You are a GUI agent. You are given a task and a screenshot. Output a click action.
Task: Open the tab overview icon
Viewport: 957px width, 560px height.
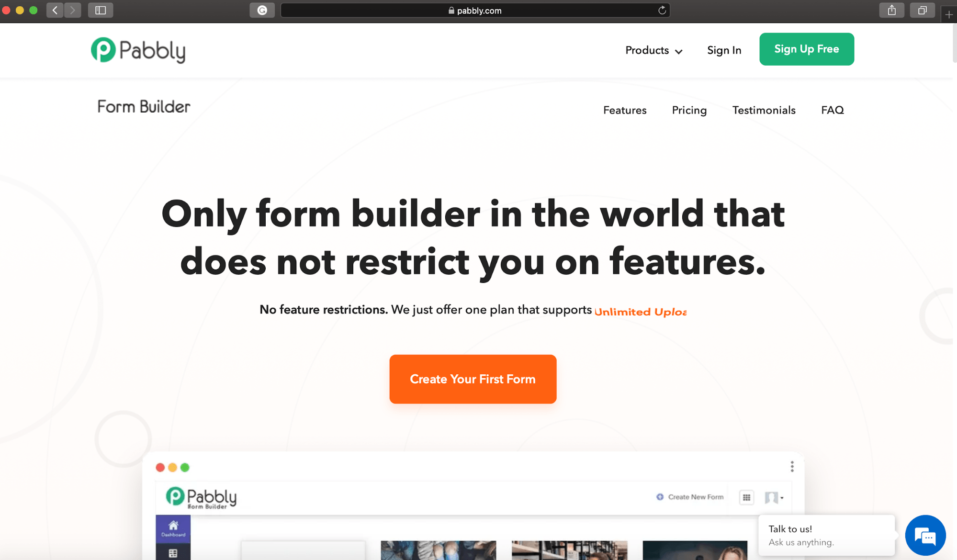click(922, 10)
